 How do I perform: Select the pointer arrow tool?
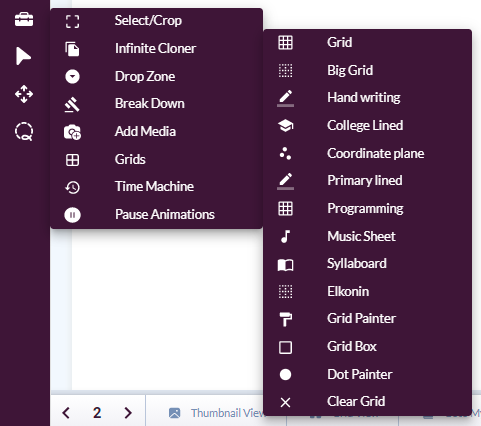(x=23, y=56)
